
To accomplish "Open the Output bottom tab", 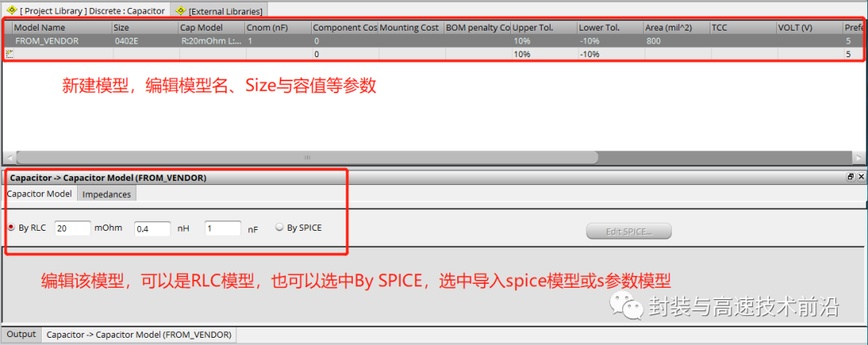I will pyautogui.click(x=21, y=335).
